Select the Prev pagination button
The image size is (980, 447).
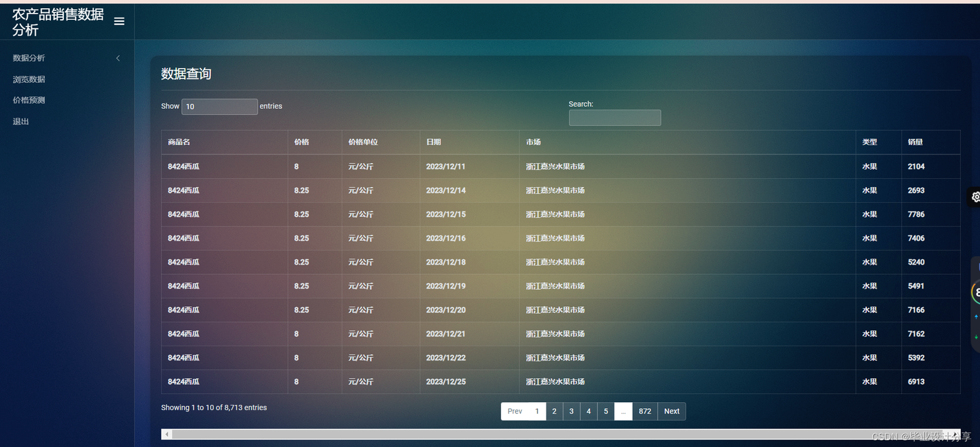click(x=515, y=411)
